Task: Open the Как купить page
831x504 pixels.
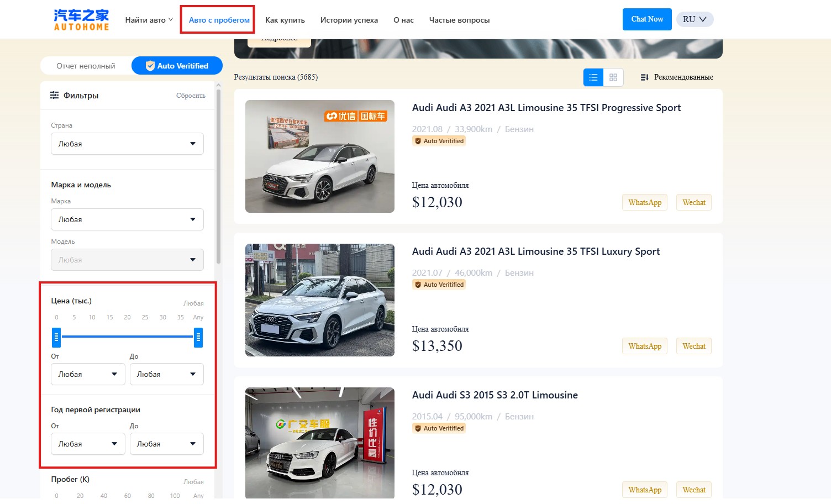Action: pyautogui.click(x=285, y=20)
